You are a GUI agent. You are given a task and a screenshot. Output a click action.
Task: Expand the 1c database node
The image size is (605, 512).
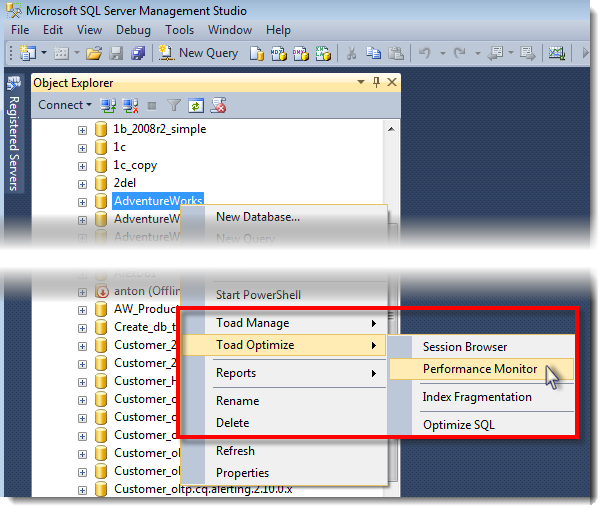82,148
